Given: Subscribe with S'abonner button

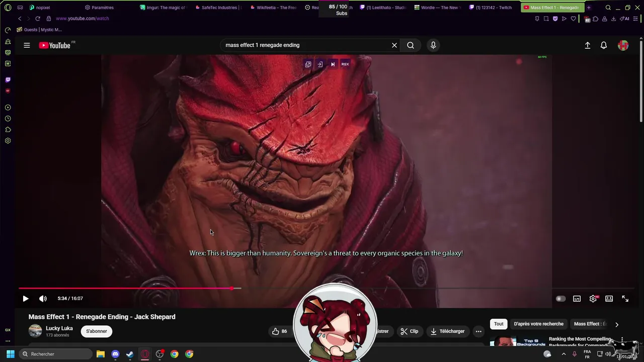Looking at the screenshot, I should point(96,331).
